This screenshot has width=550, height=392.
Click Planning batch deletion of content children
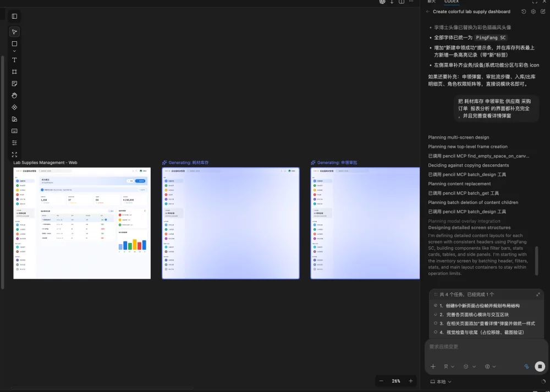pos(473,202)
